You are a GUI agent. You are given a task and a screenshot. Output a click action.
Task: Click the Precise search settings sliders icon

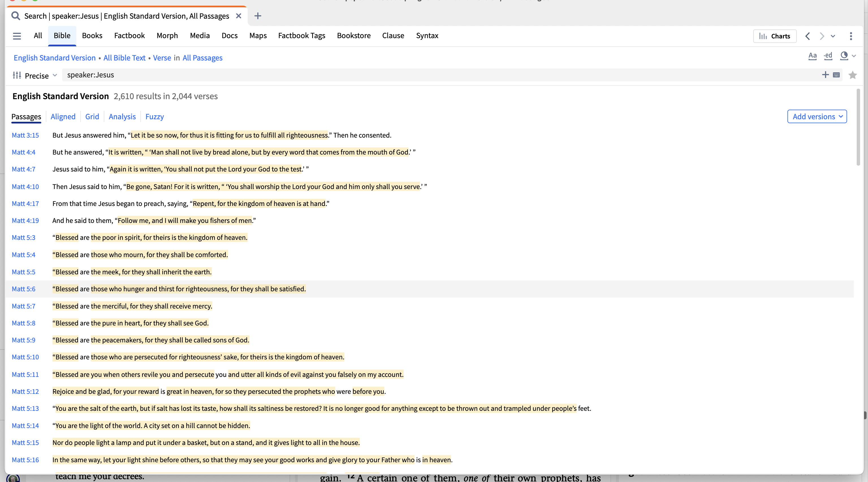click(x=17, y=75)
